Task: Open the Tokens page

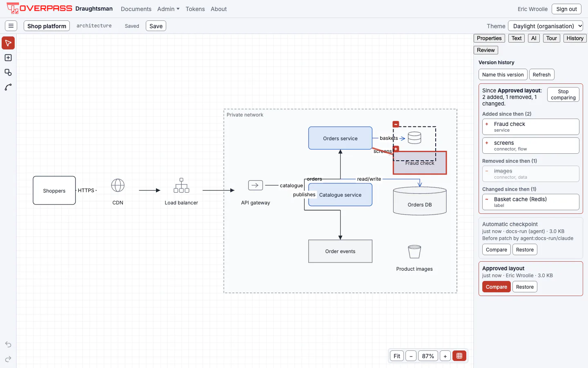Action: [x=195, y=9]
